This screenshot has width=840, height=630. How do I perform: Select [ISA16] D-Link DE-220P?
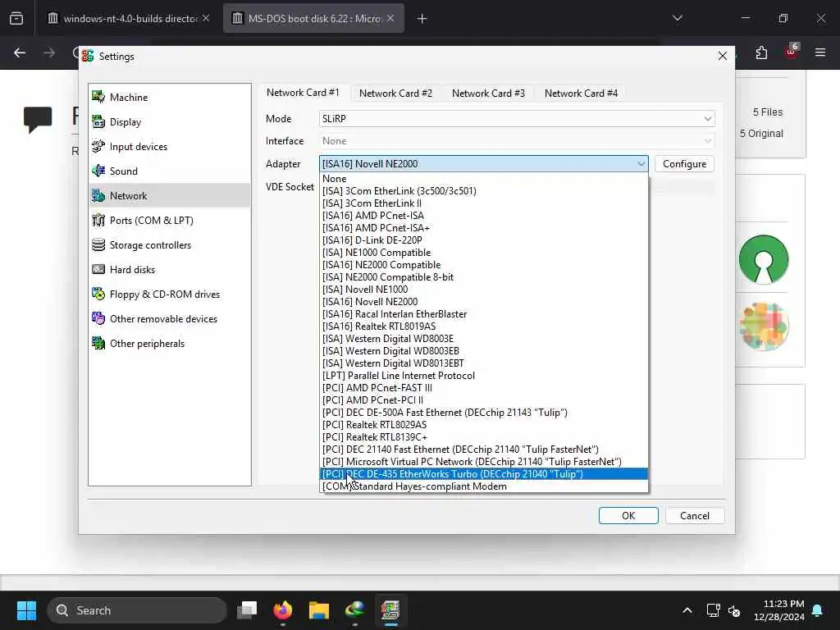484,240
